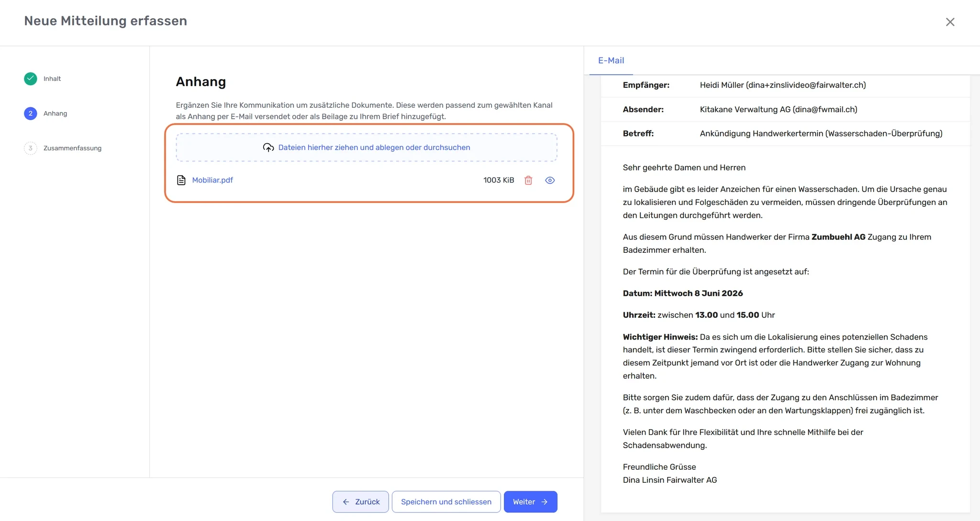Click 'Datum: Mittwoch 8 Juni 2026' line
The height and width of the screenshot is (521, 980).
(x=683, y=294)
